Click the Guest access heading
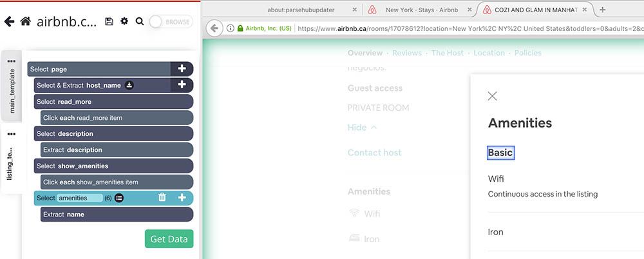Screen dimensions: 644x259 pyautogui.click(x=375, y=88)
